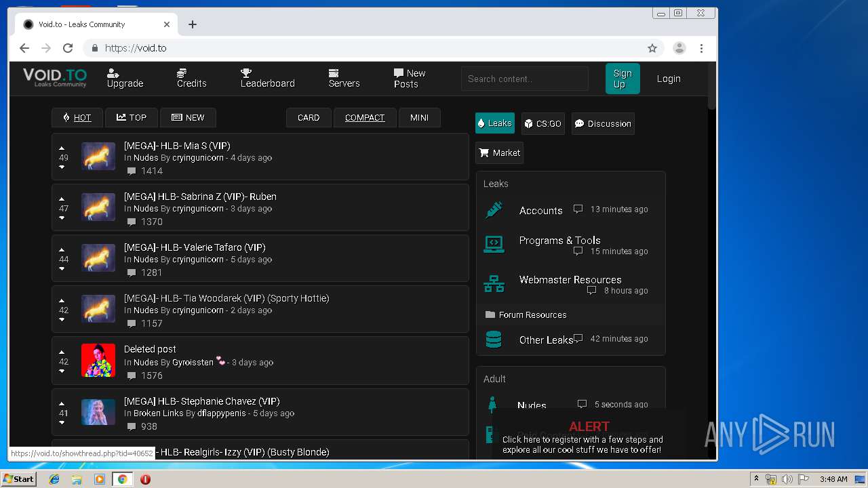Click the Void.to logo
Image resolution: width=868 pixels, height=488 pixels.
pos(55,77)
